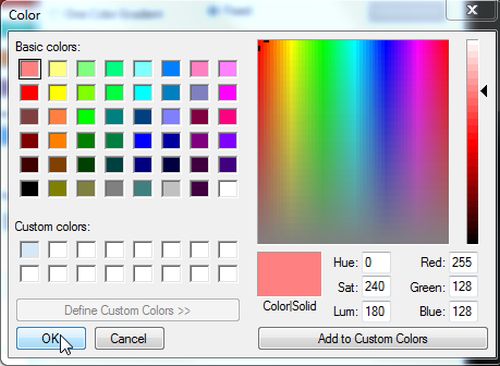
Task: Click the 'Custom colors:' label
Action: tap(52, 227)
